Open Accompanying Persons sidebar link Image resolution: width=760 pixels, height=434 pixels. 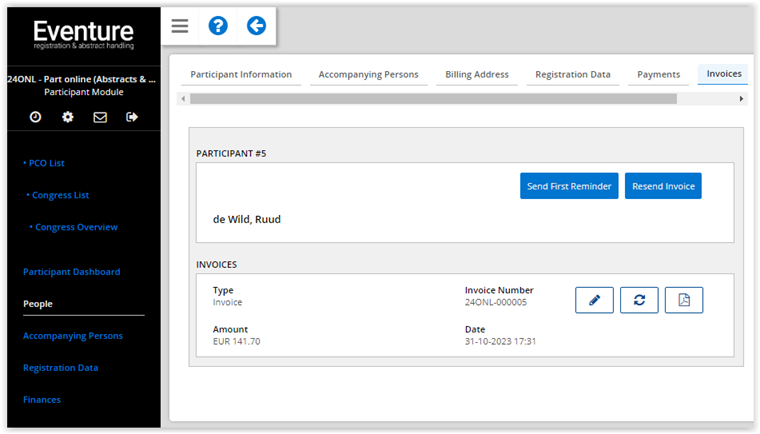point(73,336)
